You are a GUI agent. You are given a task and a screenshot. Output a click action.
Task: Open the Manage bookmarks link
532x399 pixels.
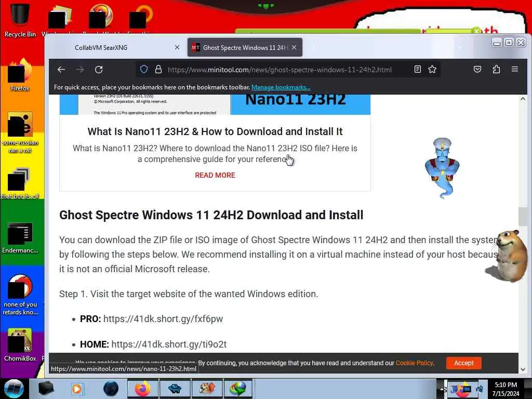[281, 87]
